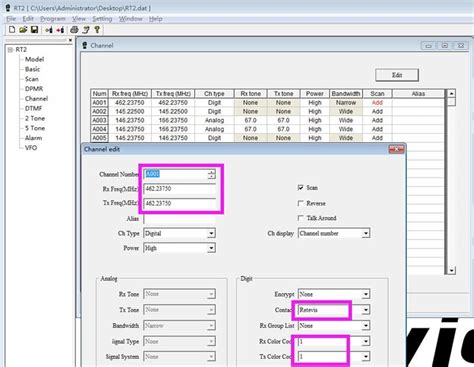The image size is (474, 367).
Task: Click the Rx Freq(MHz) input field
Action: (179, 189)
